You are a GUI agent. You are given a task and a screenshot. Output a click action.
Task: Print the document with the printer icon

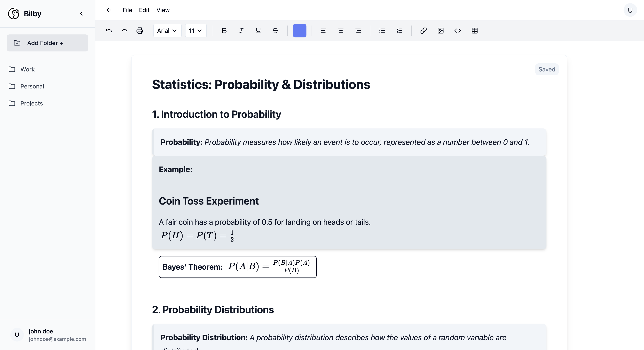[x=140, y=31]
